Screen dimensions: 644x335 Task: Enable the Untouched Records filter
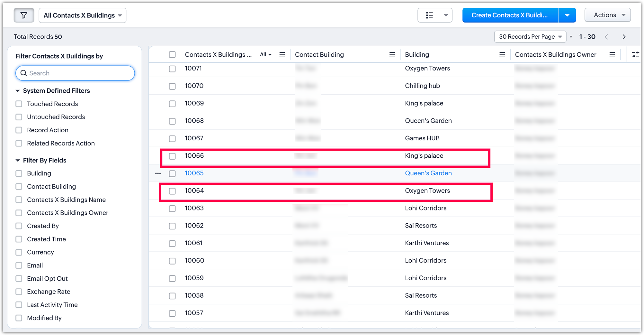coord(19,117)
